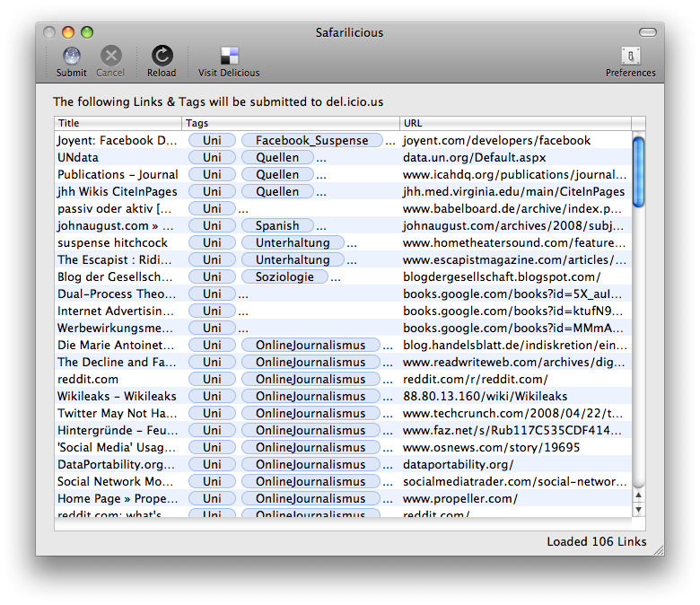Screen dimensions: 700x605
Task: Click URL www.babelboard.de/archive/index.p…
Action: coord(512,208)
